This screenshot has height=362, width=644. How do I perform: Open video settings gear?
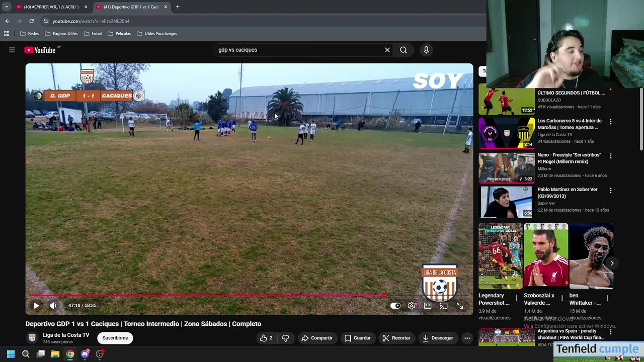tap(412, 305)
